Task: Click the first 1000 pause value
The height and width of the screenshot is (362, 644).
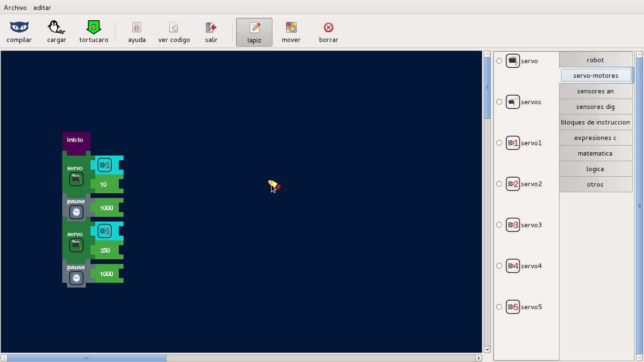Action: coord(107,207)
